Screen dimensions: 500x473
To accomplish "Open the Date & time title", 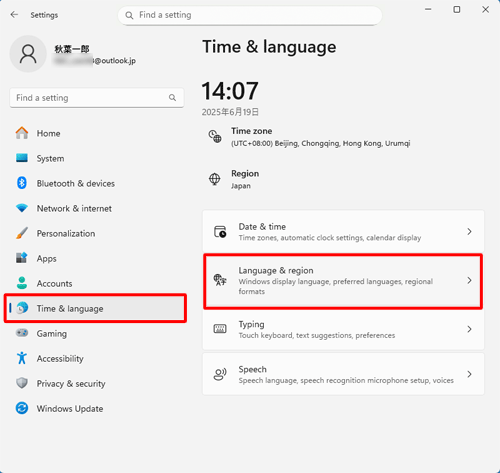I will point(262,227).
